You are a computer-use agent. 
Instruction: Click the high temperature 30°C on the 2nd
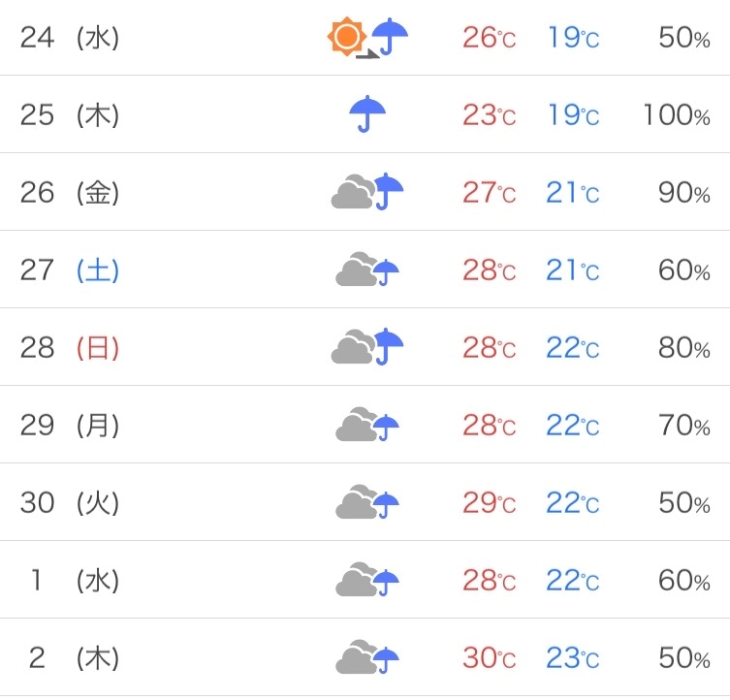click(490, 657)
